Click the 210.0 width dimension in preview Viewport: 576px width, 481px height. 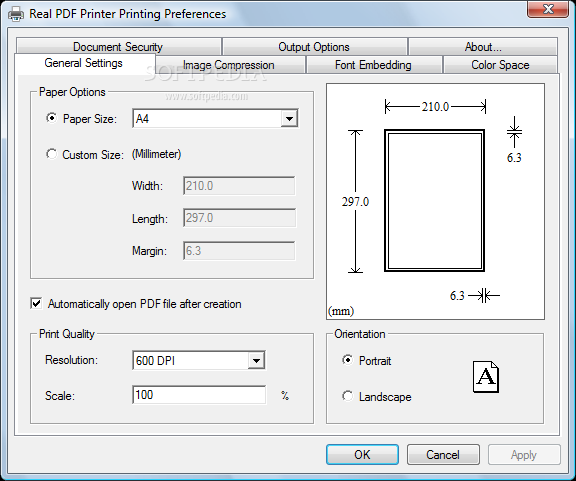pyautogui.click(x=435, y=107)
